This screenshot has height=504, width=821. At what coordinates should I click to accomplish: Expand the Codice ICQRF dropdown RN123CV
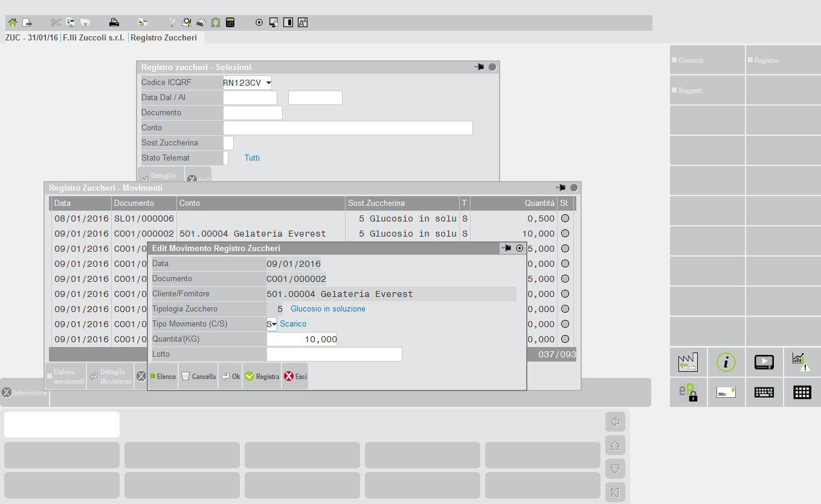click(268, 83)
